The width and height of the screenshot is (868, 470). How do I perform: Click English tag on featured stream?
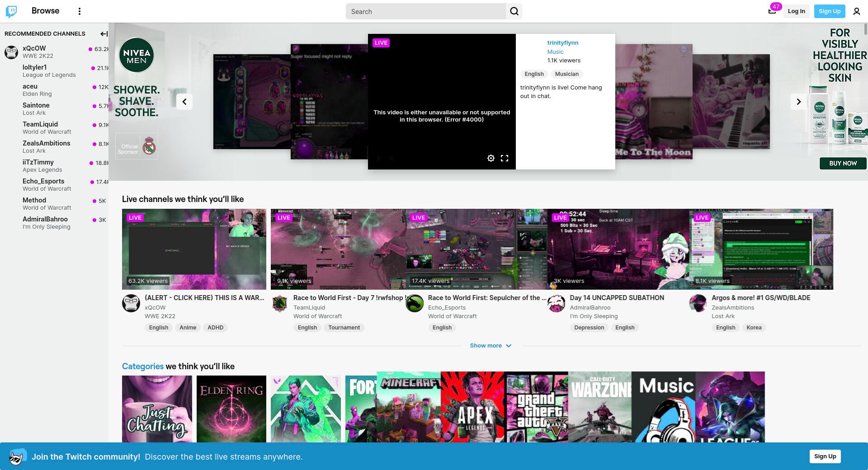[x=534, y=74]
